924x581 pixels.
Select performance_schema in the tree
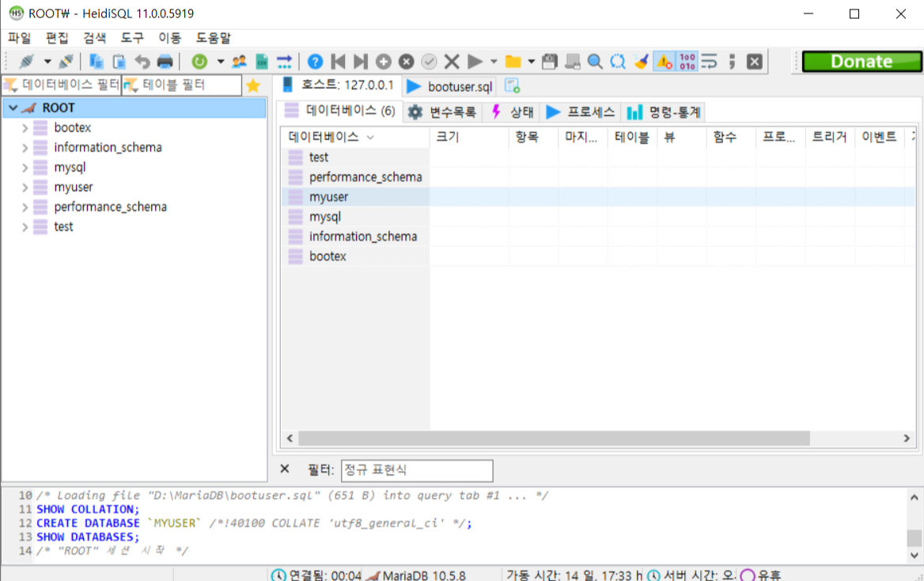[x=110, y=207]
